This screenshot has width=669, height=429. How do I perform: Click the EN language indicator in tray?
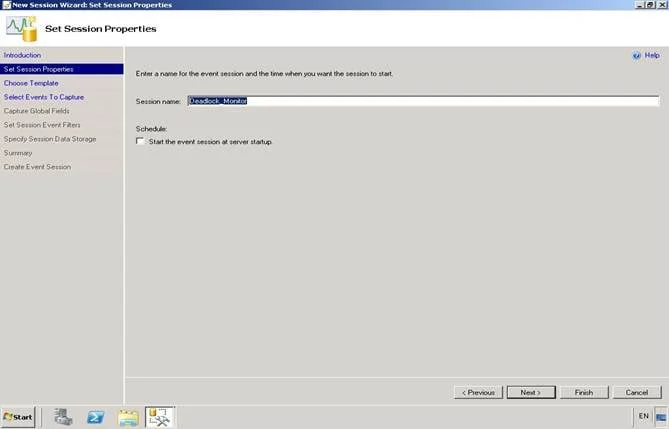point(643,416)
